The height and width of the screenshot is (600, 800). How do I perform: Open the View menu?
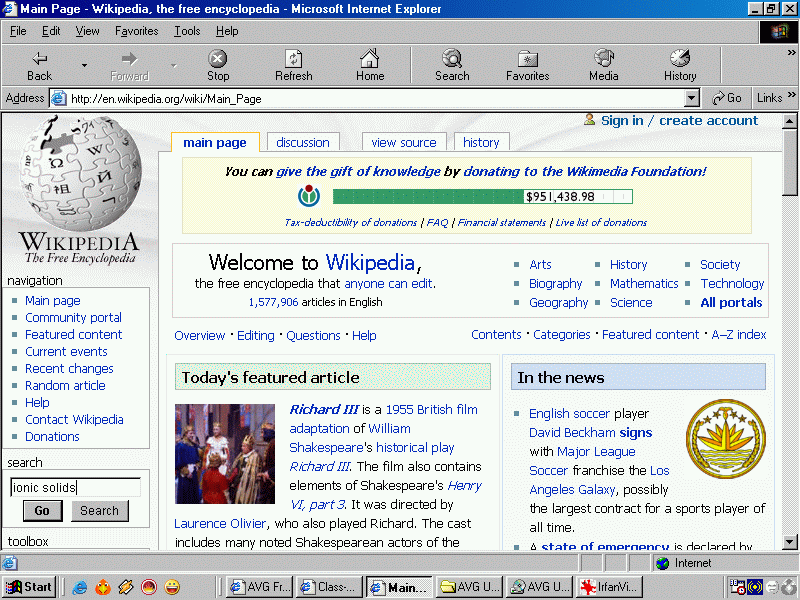(x=87, y=31)
